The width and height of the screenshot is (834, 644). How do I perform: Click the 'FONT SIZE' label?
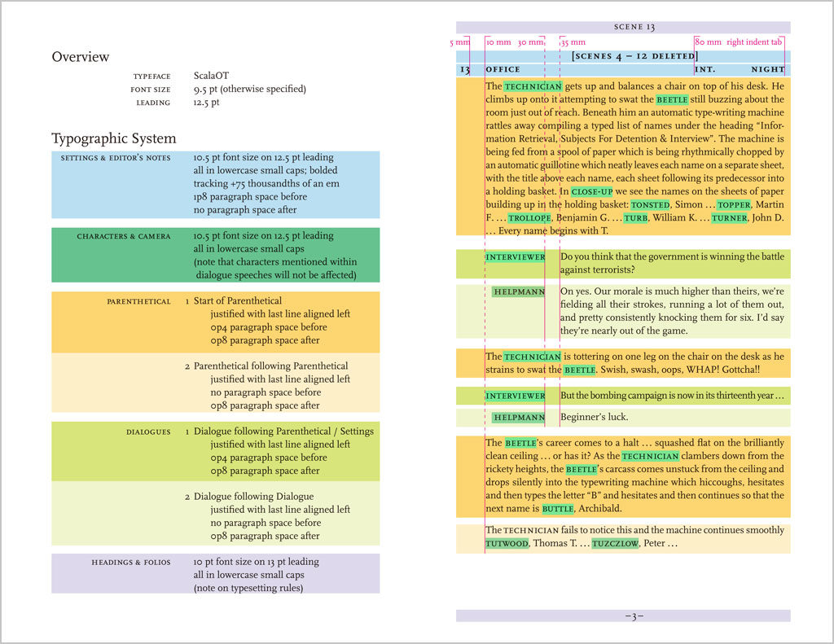(151, 90)
